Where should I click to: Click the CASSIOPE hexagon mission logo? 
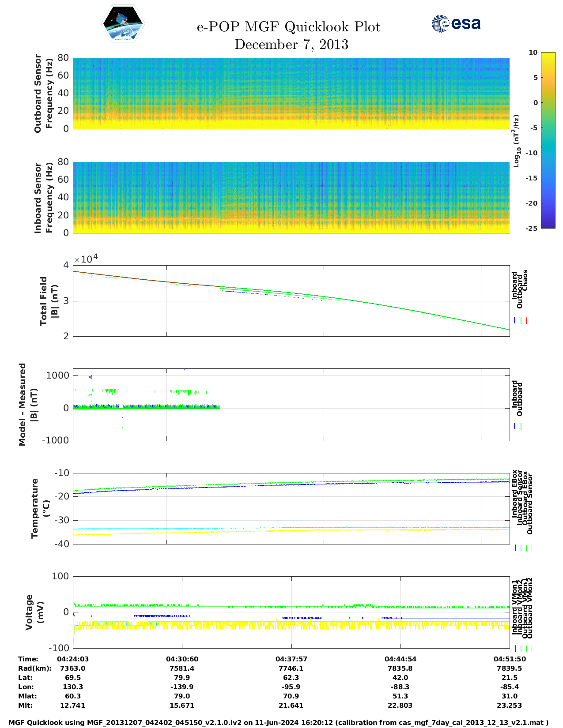click(x=123, y=24)
